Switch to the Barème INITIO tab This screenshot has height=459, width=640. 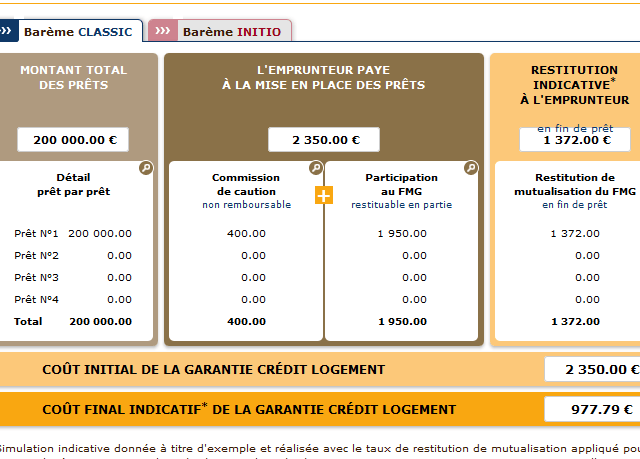(x=231, y=31)
